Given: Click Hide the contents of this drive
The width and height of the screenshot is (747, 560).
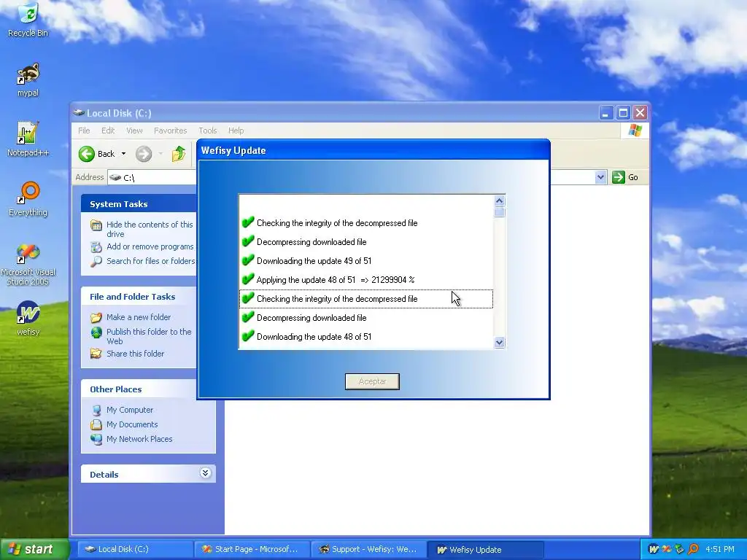Looking at the screenshot, I should pos(150,229).
